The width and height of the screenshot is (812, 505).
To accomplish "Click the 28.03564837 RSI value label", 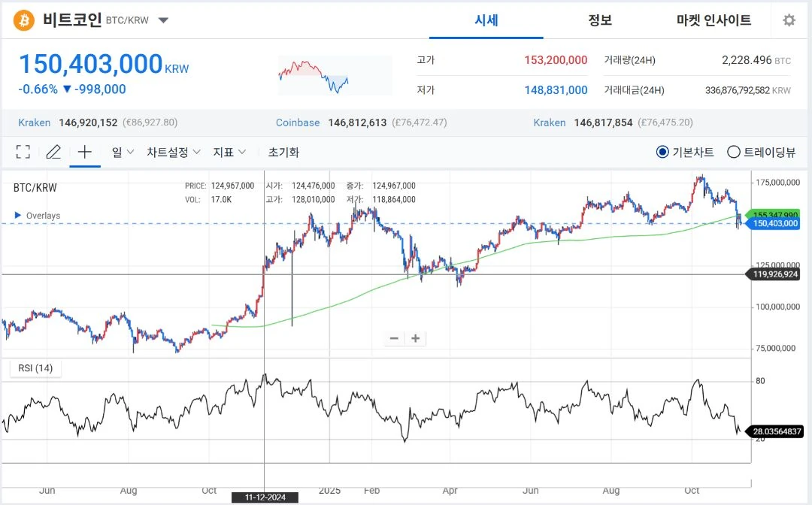I will click(x=776, y=431).
